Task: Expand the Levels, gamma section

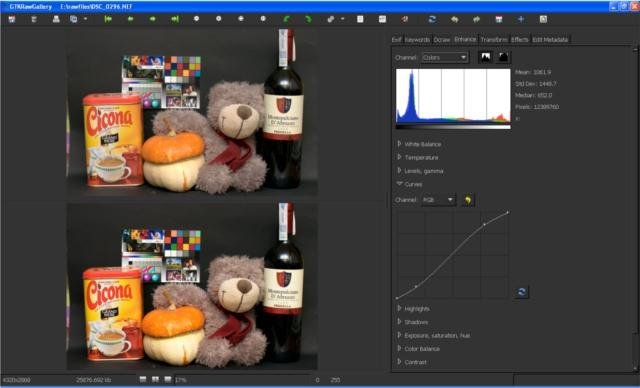Action: [x=420, y=171]
